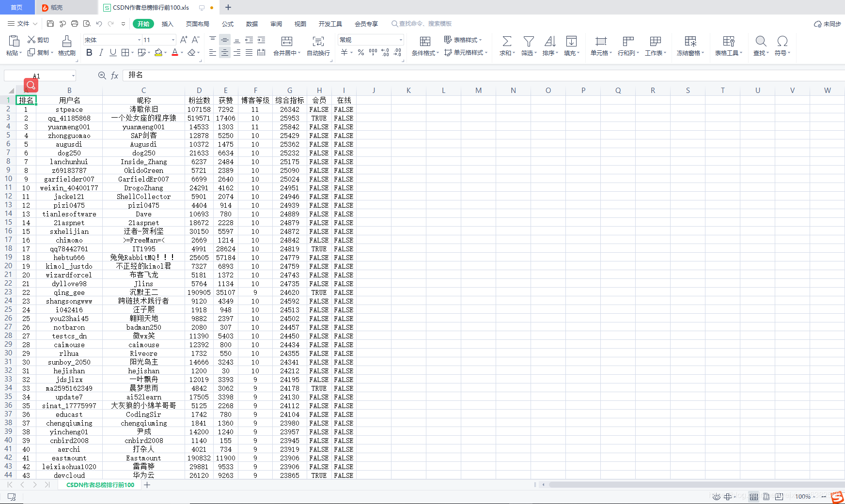Open the Table Style (表格样式) dropdown

[463, 40]
